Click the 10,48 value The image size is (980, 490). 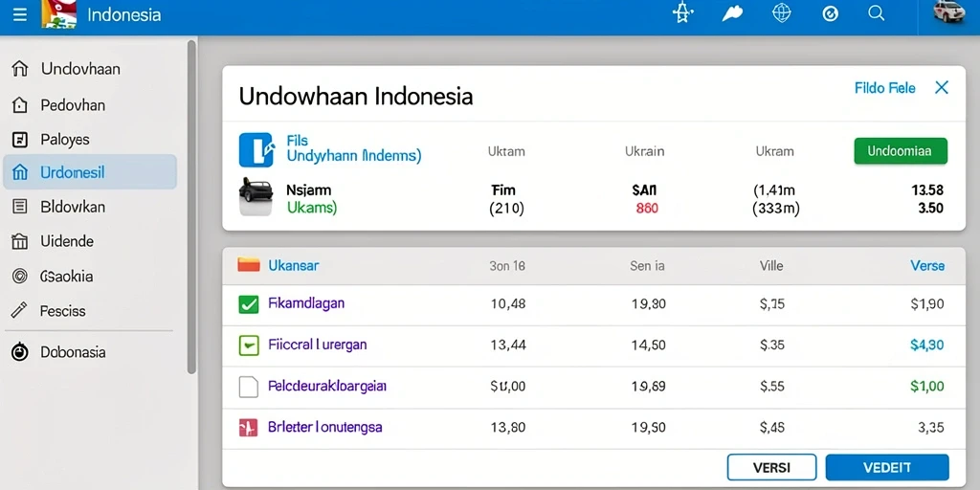coord(508,304)
